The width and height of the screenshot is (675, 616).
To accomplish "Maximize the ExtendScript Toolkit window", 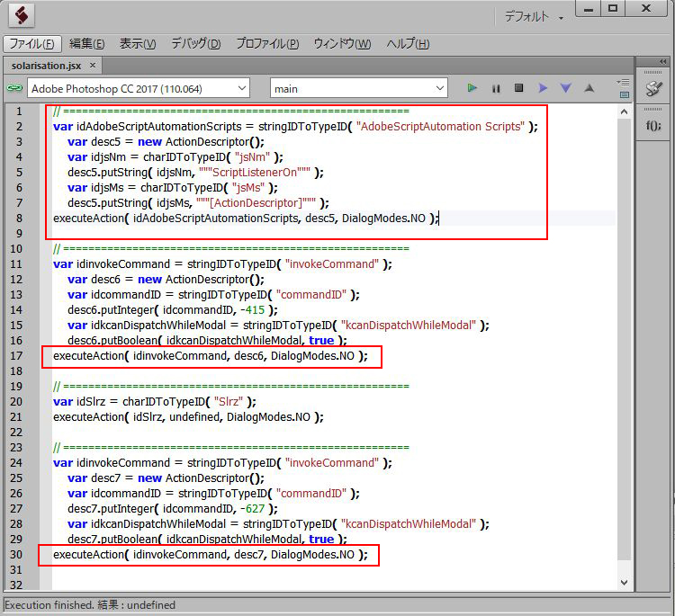I will click(613, 9).
